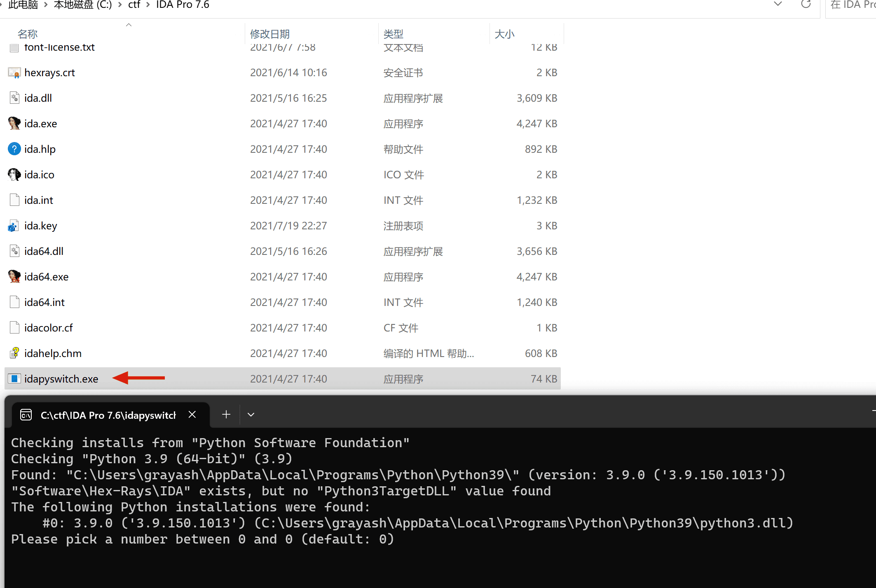Select the idacolor.cf file name
This screenshot has height=588, width=876.
point(49,328)
